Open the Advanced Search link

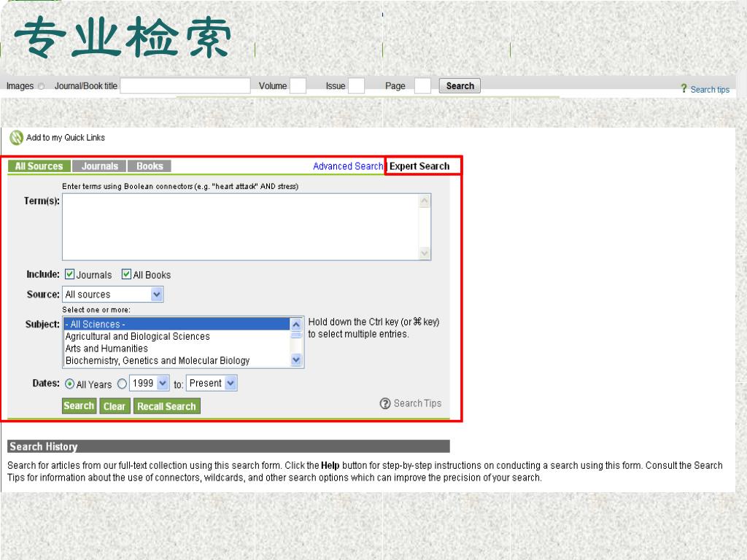coord(348,166)
